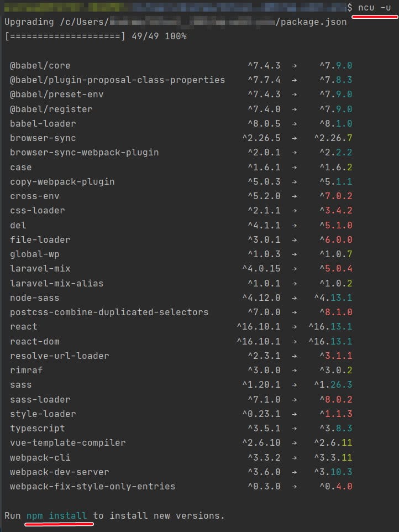Click webpack-fix-style-only-entries package name
Viewport: 399px width, 532px height.
(92, 487)
